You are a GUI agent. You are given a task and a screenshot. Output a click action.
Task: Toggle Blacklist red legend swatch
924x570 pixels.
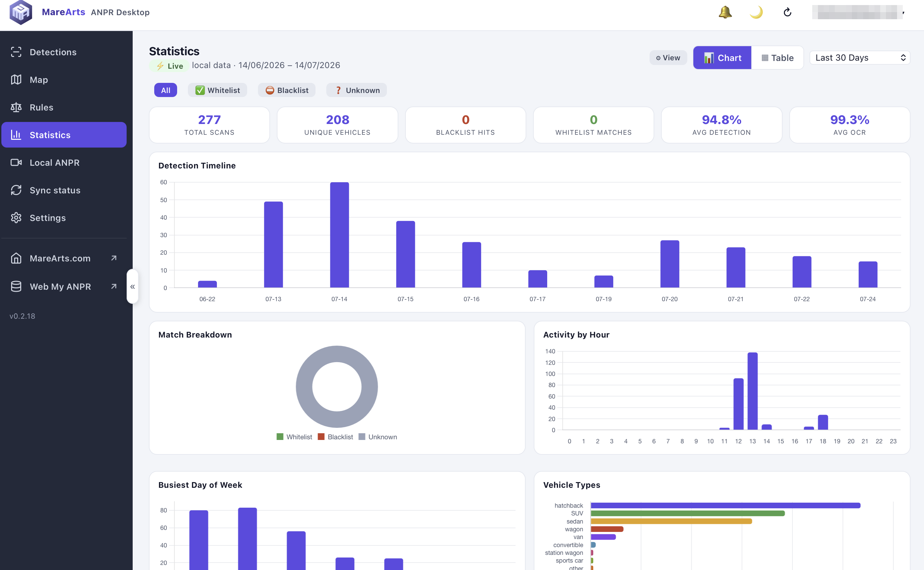tap(321, 437)
